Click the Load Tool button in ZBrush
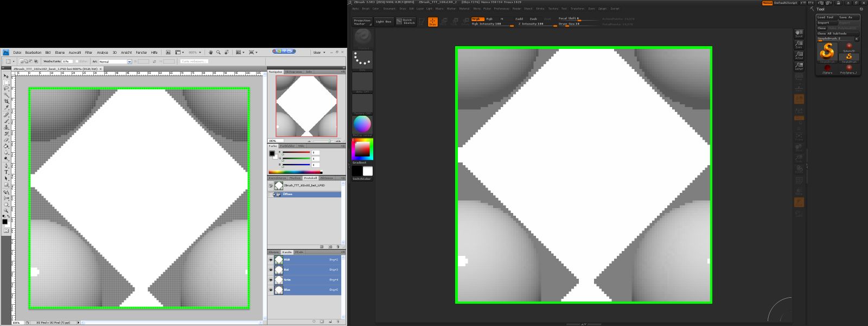Screen dimensions: 868x326 (826, 17)
